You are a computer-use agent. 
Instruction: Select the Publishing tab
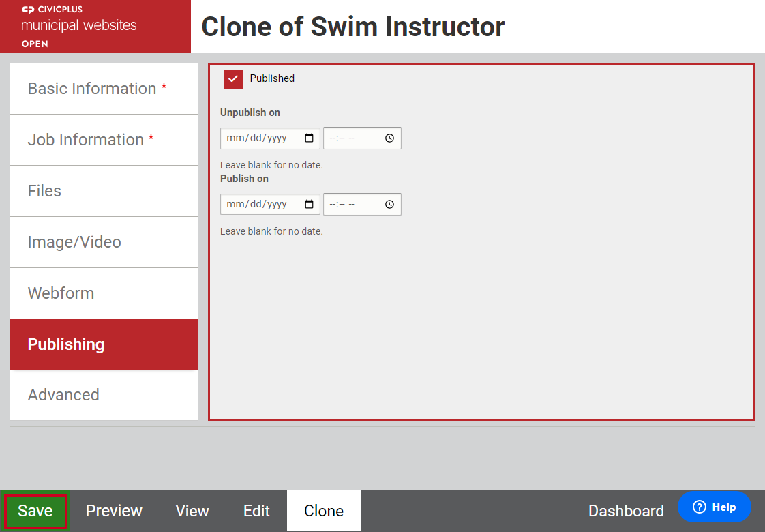pos(104,344)
